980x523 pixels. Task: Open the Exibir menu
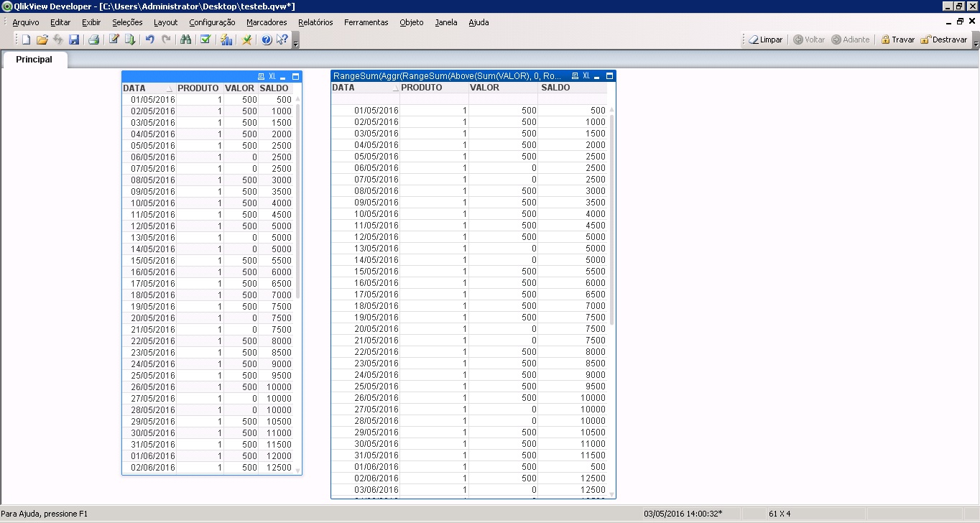91,22
